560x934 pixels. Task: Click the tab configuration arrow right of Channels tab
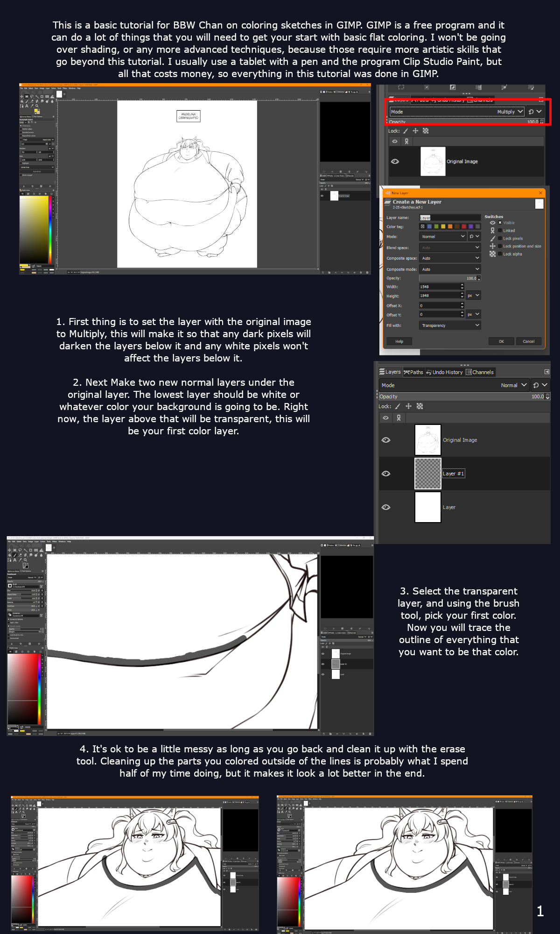[x=546, y=372]
